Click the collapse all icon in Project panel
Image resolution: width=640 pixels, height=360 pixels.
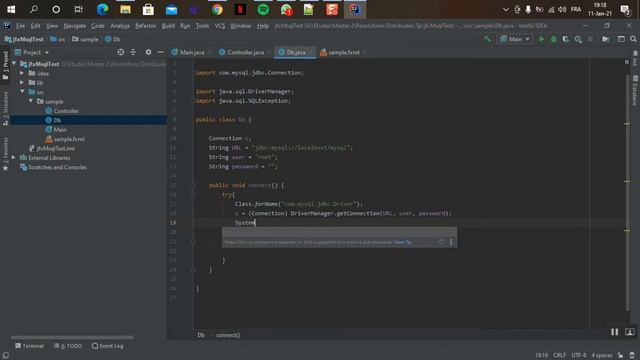point(133,52)
